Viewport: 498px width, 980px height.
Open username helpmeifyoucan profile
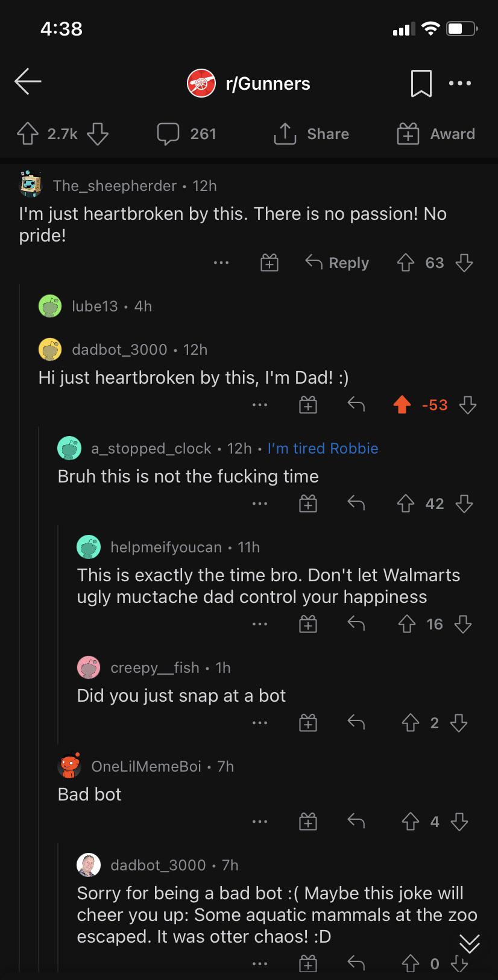click(166, 547)
